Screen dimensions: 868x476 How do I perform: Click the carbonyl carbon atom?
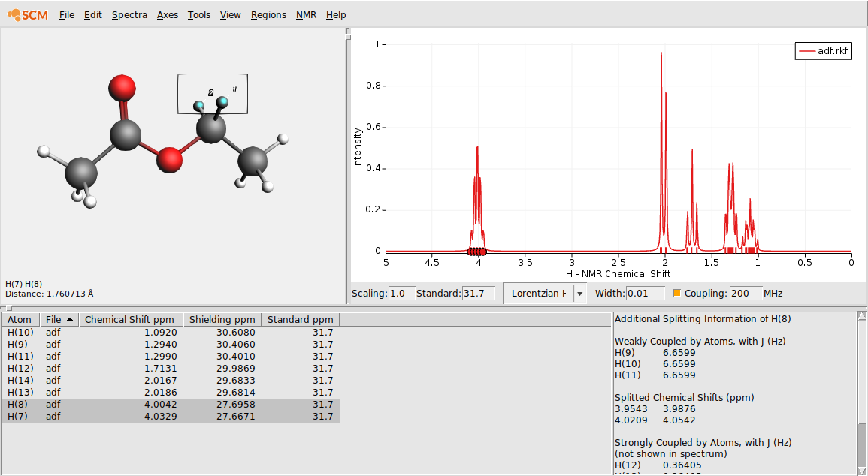(125, 134)
